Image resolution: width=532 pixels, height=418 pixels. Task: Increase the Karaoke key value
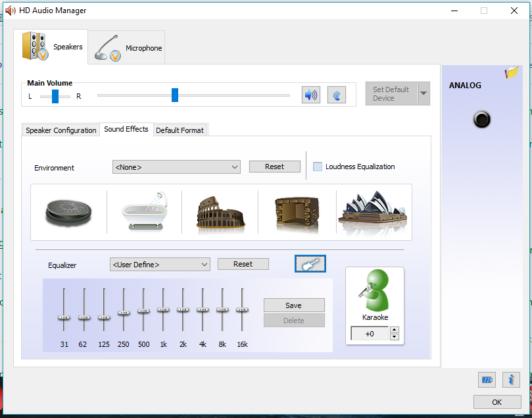(x=395, y=330)
